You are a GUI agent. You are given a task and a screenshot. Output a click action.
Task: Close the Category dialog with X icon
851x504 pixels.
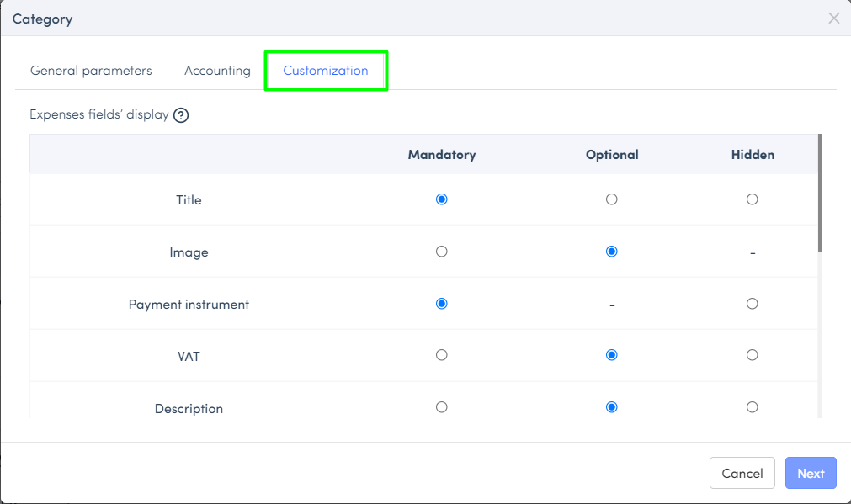click(833, 19)
